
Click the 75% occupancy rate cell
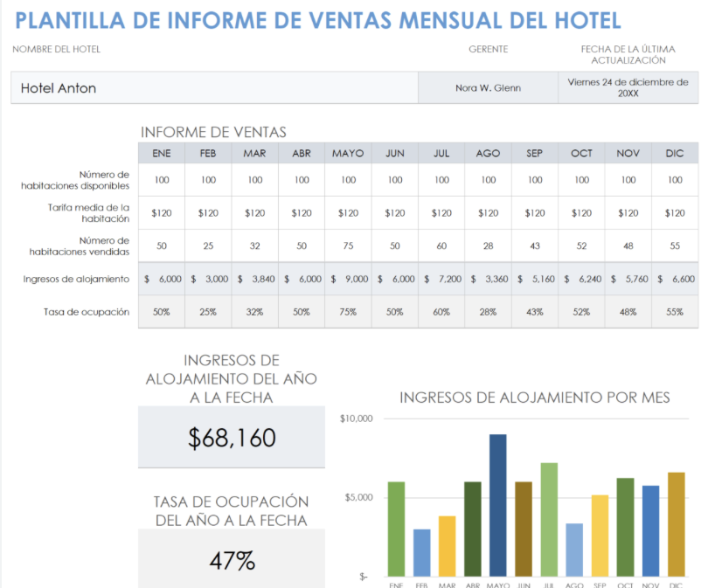348,312
